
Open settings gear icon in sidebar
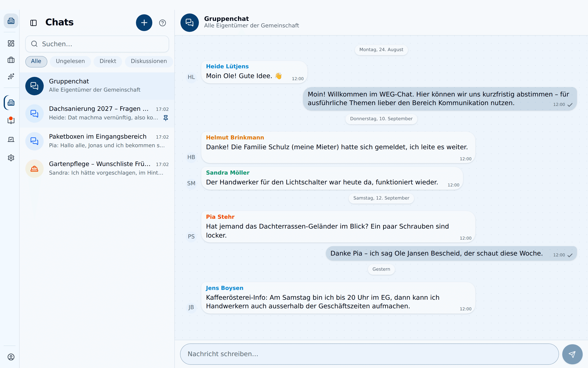tap(11, 158)
